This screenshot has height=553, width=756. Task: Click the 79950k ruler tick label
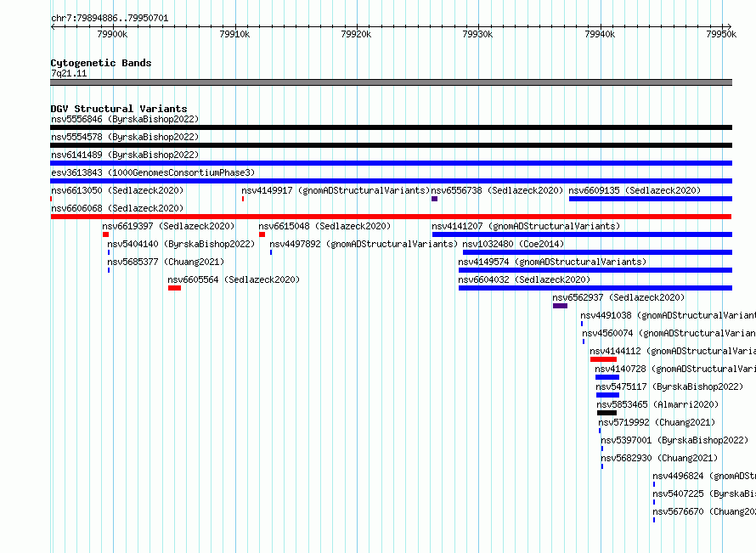coord(721,34)
